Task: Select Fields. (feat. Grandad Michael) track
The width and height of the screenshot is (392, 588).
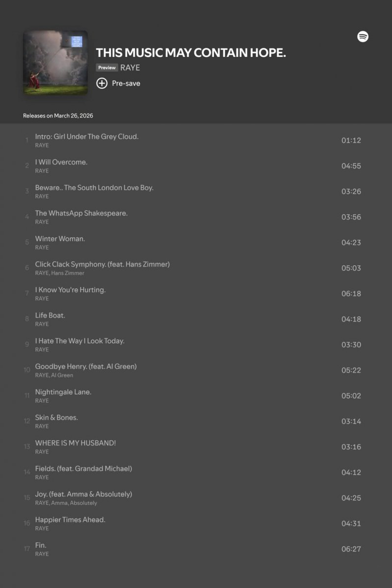Action: 83,468
